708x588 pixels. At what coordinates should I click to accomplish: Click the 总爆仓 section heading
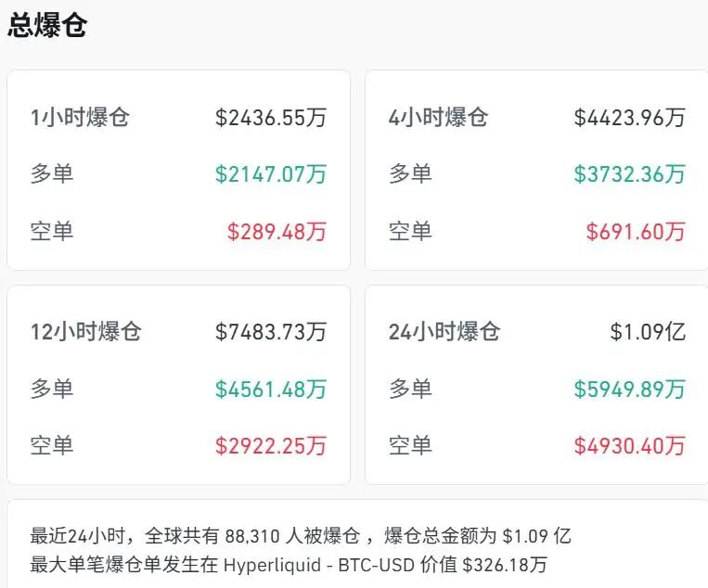[x=47, y=25]
